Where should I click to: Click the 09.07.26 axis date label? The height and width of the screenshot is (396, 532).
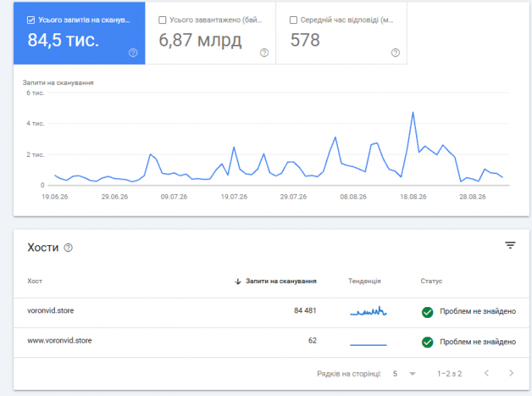point(174,196)
